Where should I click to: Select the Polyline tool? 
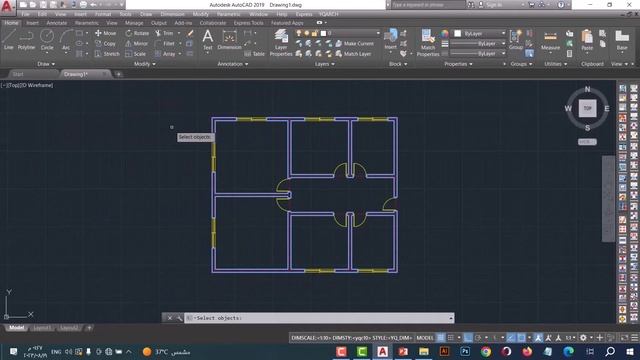[x=26, y=40]
